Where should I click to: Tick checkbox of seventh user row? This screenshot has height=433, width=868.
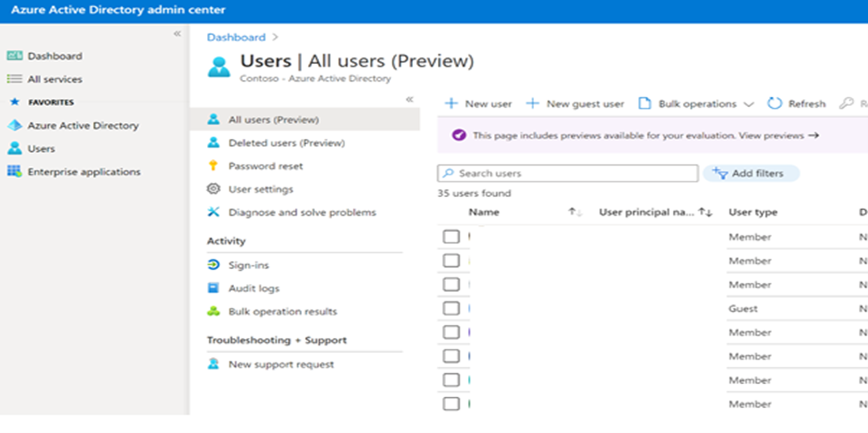coord(451,380)
